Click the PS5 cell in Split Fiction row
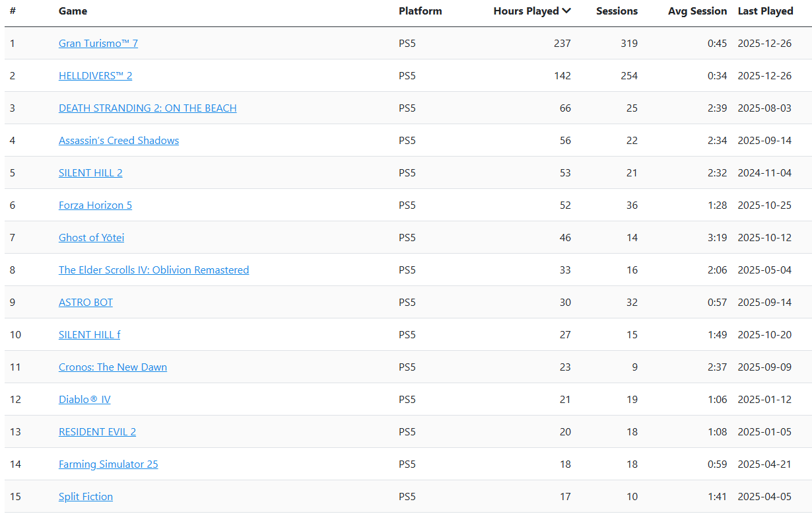812x514 pixels. 407,497
